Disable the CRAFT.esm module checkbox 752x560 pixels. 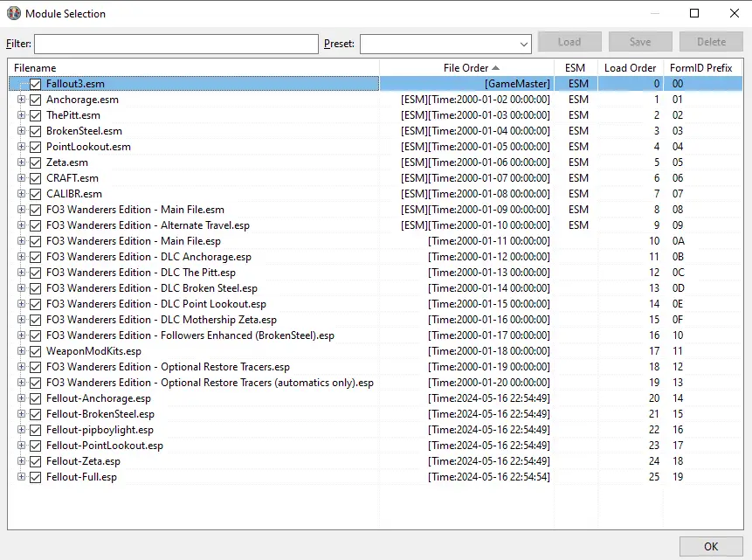(x=36, y=178)
